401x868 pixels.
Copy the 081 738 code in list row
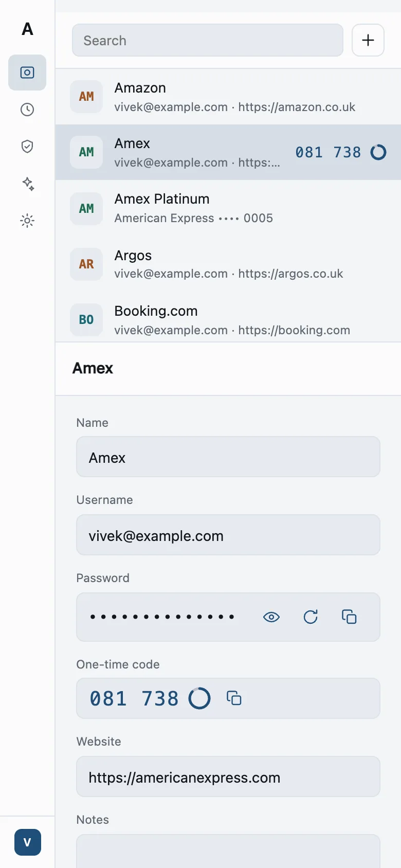pos(328,152)
